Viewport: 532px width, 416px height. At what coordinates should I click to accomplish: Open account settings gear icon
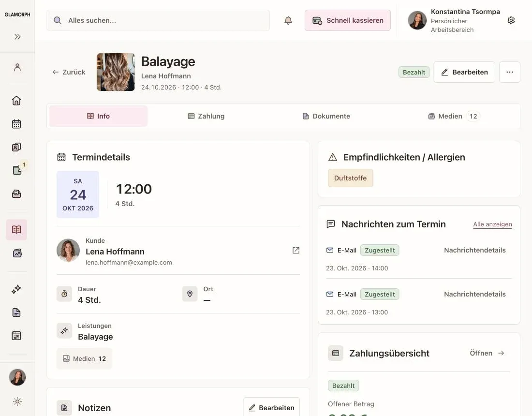coord(511,20)
